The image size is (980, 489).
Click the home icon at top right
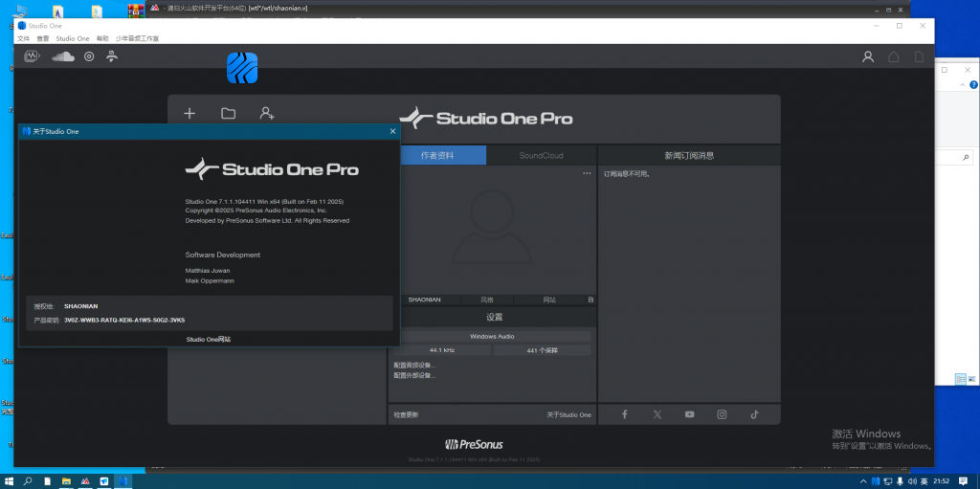pos(894,56)
